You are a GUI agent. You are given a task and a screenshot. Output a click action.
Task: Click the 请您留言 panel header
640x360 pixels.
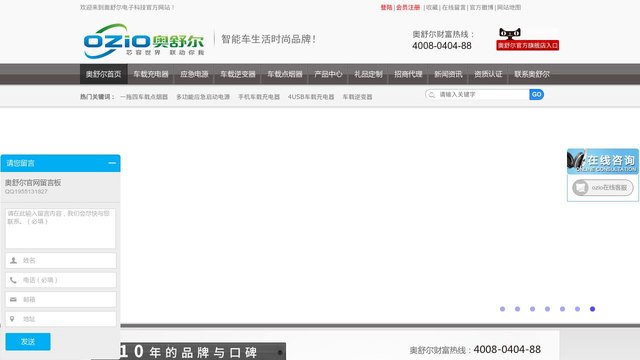coord(60,163)
